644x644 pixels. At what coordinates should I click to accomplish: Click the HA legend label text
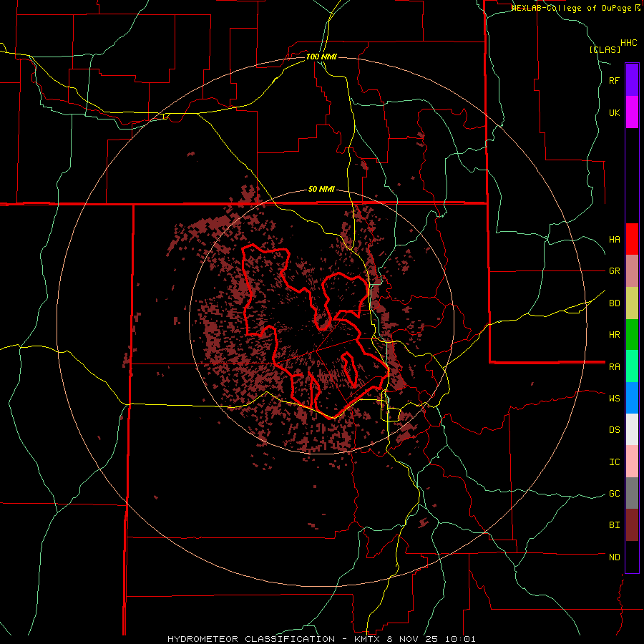(x=615, y=240)
